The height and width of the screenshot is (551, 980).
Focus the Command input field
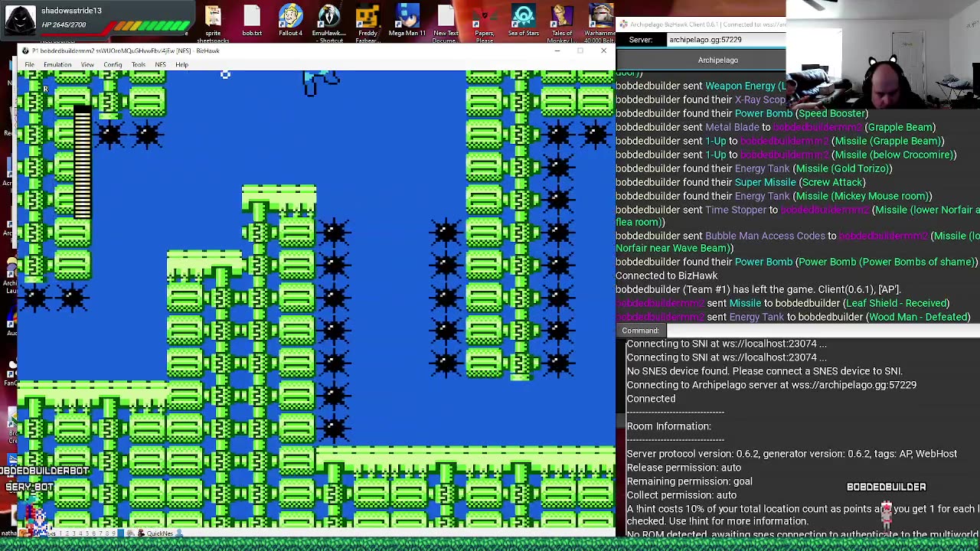coord(822,331)
